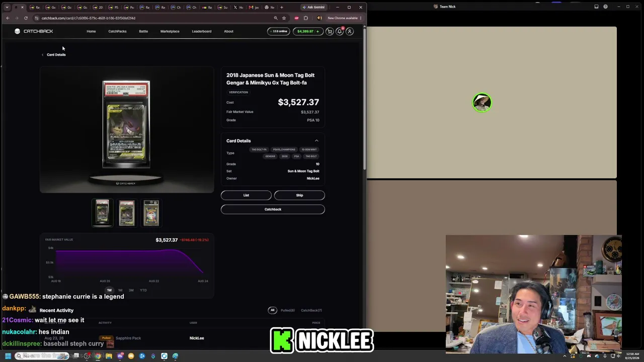644x362 pixels.
Task: Open Chrome profile avatar
Action: point(319,18)
